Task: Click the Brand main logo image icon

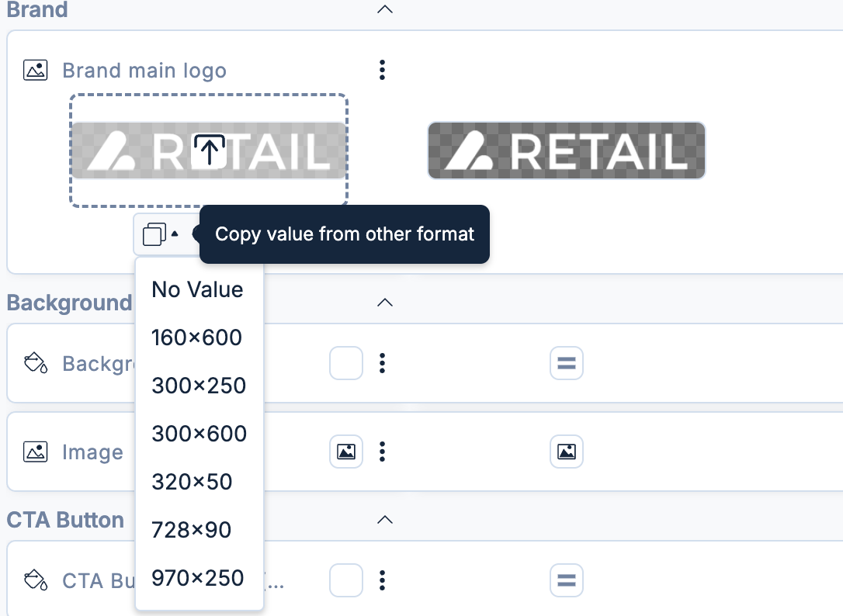Action: pos(36,70)
